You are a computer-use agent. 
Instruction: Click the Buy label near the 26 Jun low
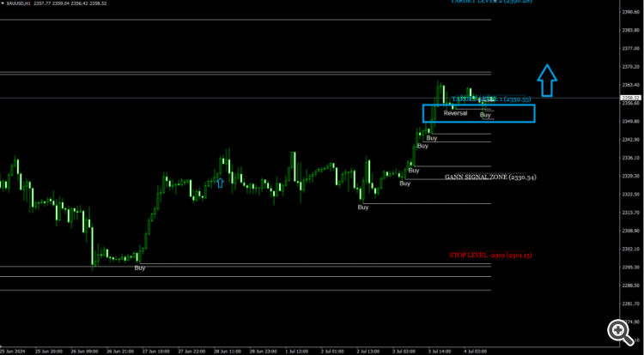coord(140,268)
